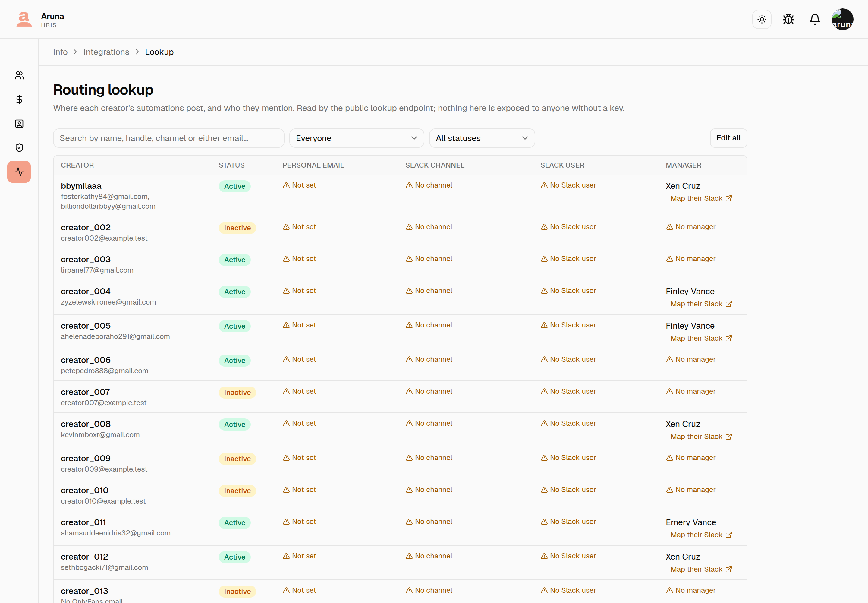Click the Active badge for creator_003
The height and width of the screenshot is (603, 868).
tap(234, 260)
